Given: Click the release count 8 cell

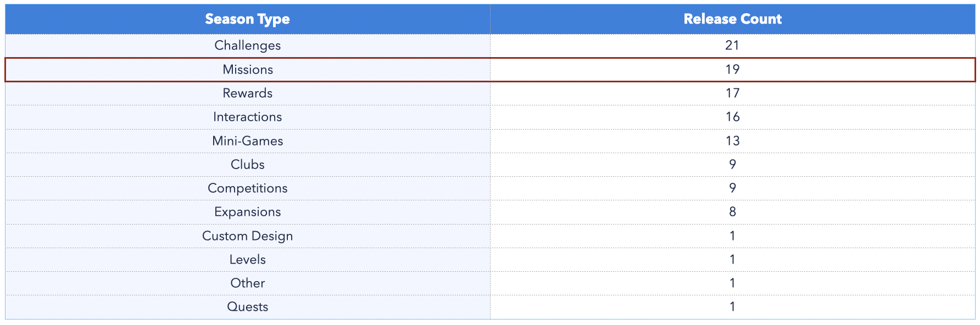Looking at the screenshot, I should pyautogui.click(x=732, y=212).
